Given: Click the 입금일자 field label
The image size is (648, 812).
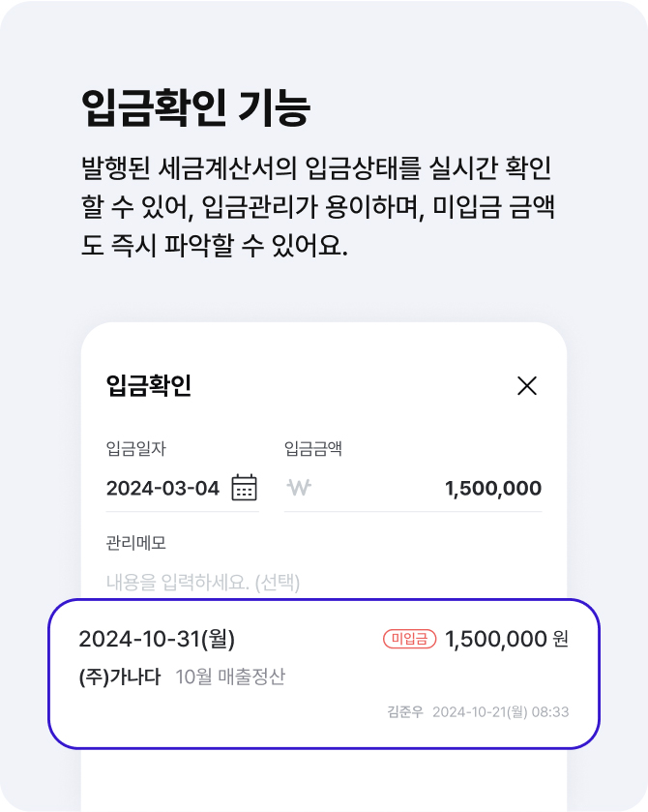Looking at the screenshot, I should [x=136, y=448].
